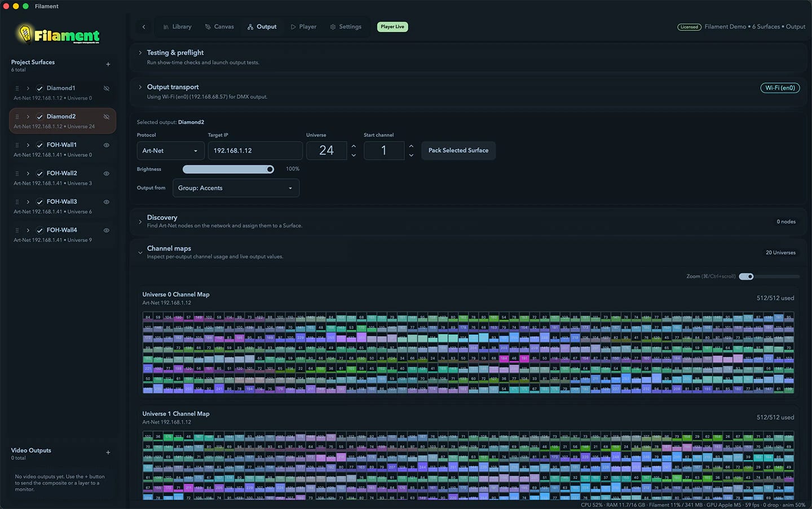Click drag handle of FOH-Wall1
This screenshot has height=509, width=812.
click(17, 145)
